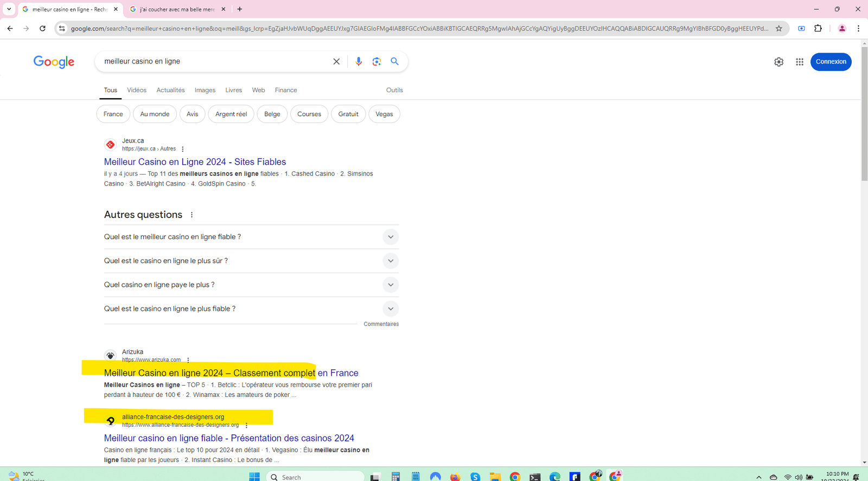Image resolution: width=868 pixels, height=481 pixels.
Task: View site information in address bar
Action: pos(62,28)
